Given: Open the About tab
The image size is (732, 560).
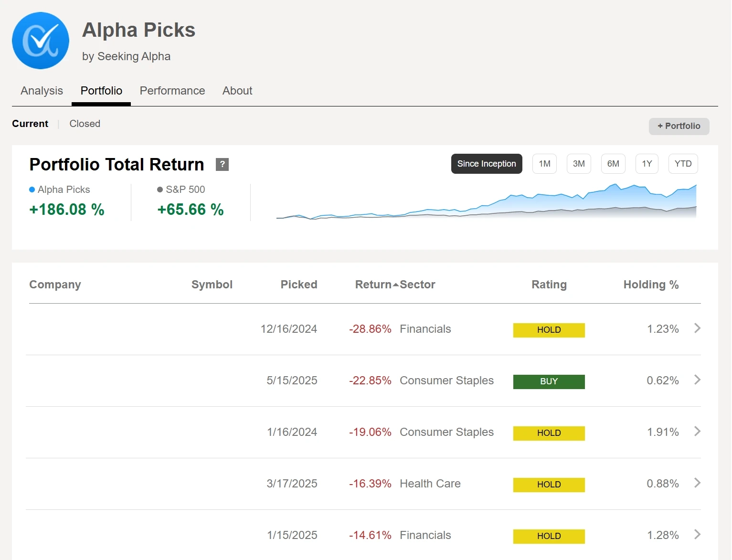Looking at the screenshot, I should point(237,91).
